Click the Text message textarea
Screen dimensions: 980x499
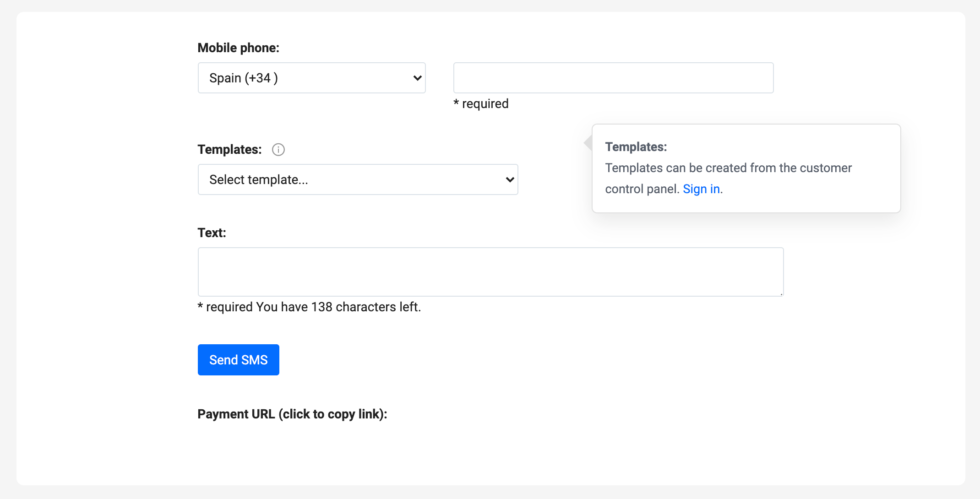(x=491, y=272)
